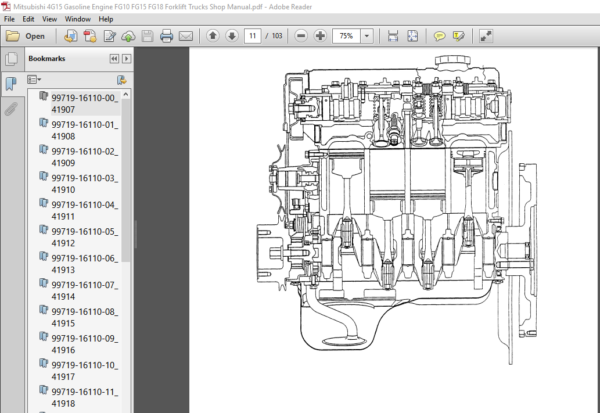Screen dimensions: 600x413
Task: Open the View menu
Action: tap(49, 19)
